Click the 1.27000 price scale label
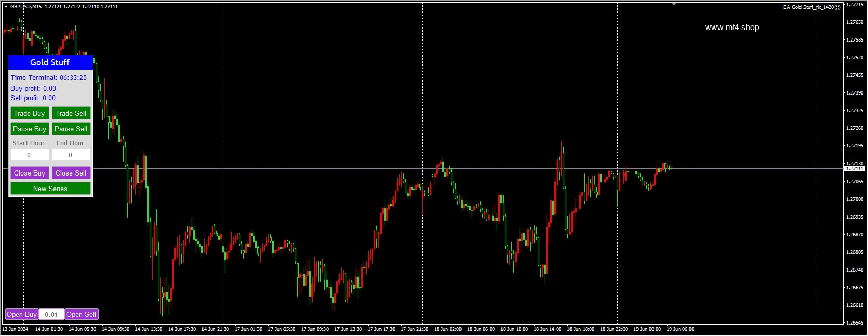 [x=855, y=199]
